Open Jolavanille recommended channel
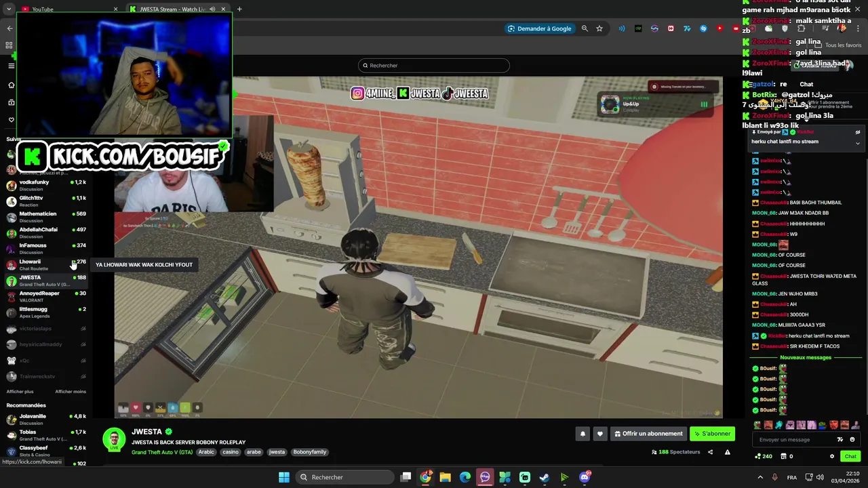This screenshot has width=868, height=488. 46,420
